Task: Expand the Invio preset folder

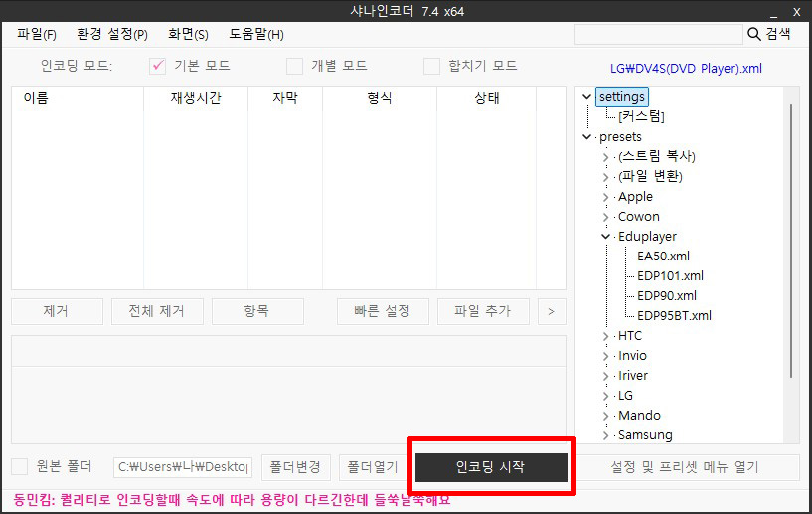Action: [x=606, y=356]
